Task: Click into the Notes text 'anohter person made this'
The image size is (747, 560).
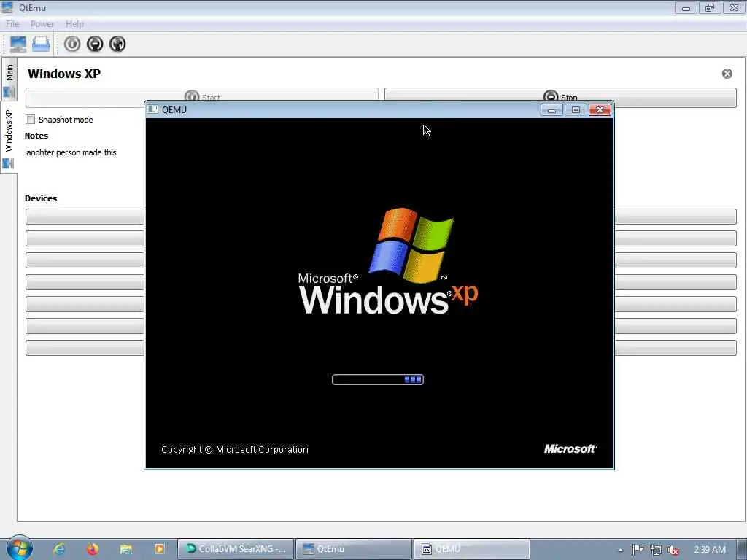Action: click(71, 152)
